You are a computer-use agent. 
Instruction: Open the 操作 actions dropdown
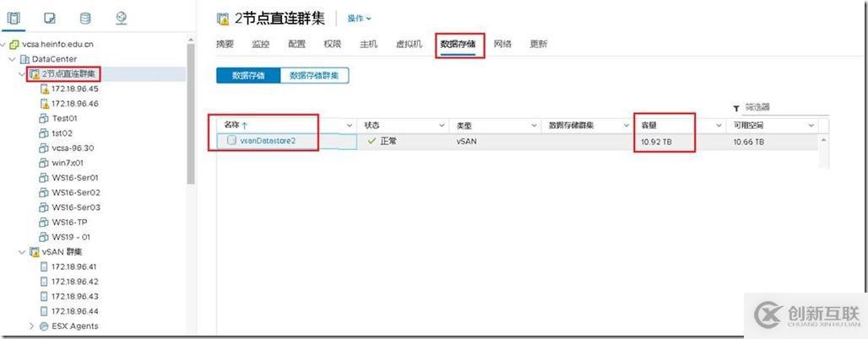[359, 19]
